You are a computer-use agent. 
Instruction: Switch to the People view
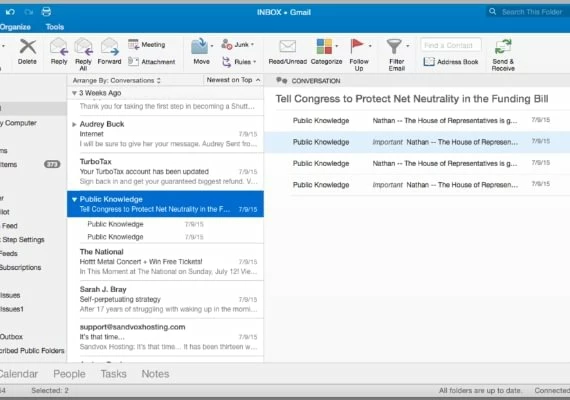pyautogui.click(x=69, y=374)
